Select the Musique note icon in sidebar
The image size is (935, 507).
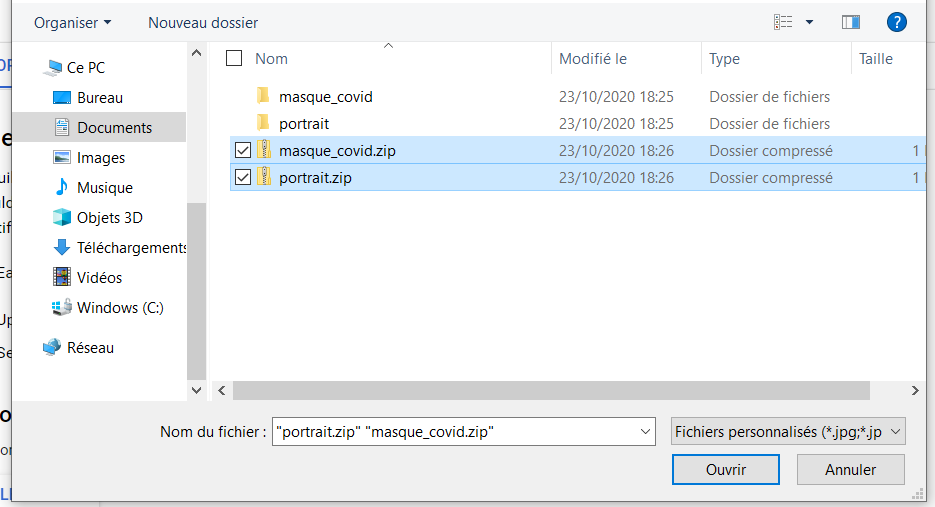click(x=61, y=187)
